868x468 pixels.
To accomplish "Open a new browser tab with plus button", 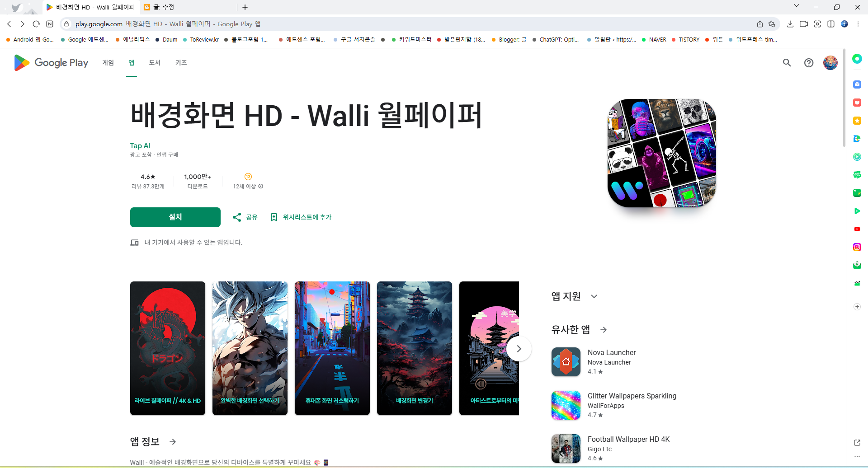I will (x=245, y=7).
